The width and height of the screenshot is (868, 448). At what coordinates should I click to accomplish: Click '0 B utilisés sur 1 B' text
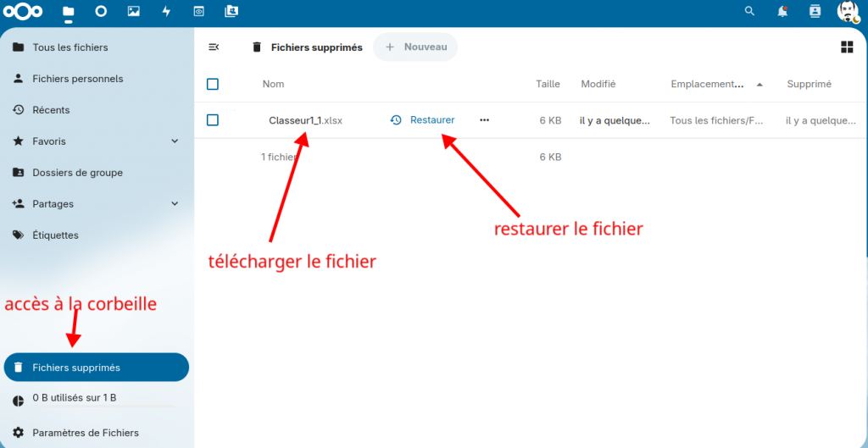pos(75,397)
